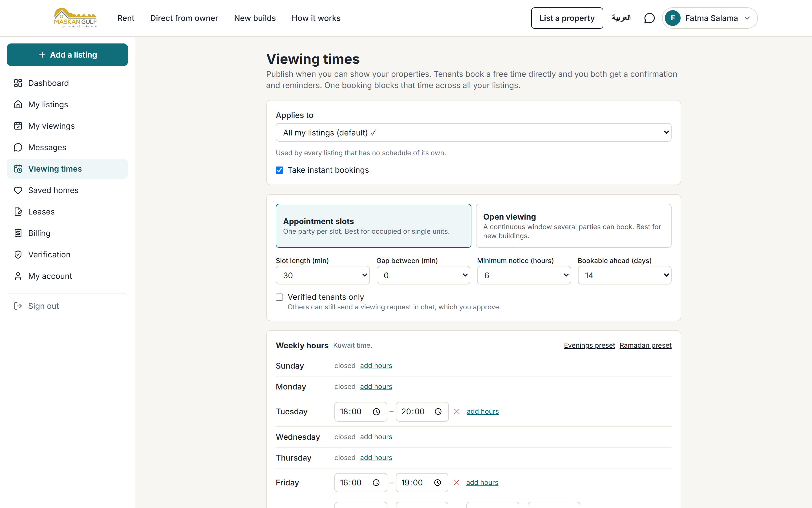Image resolution: width=812 pixels, height=508 pixels.
Task: Switch language to Arabic (العربية)
Action: tap(621, 18)
